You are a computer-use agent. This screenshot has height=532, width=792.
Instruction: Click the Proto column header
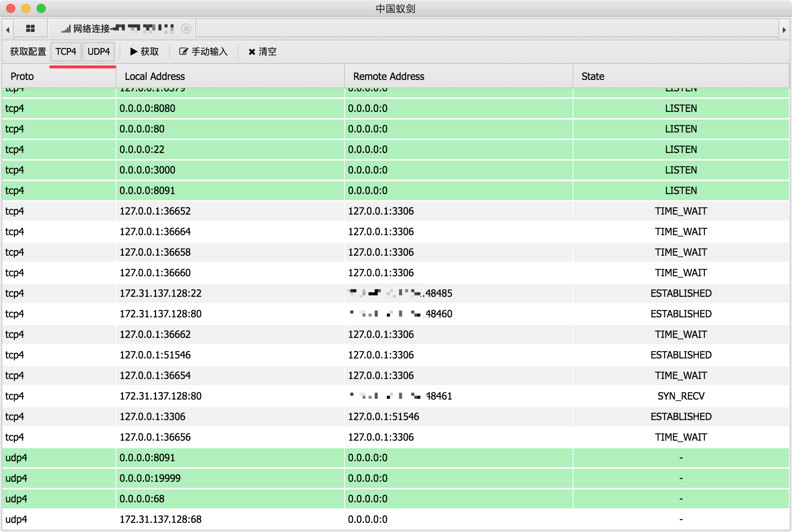click(22, 76)
